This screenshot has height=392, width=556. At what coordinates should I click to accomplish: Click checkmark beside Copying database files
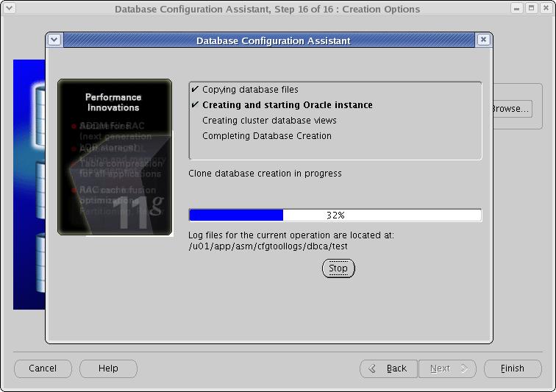tap(195, 89)
